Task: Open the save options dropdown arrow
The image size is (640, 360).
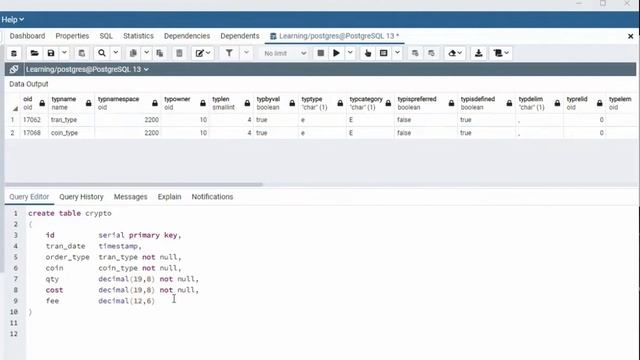Action: click(64, 53)
